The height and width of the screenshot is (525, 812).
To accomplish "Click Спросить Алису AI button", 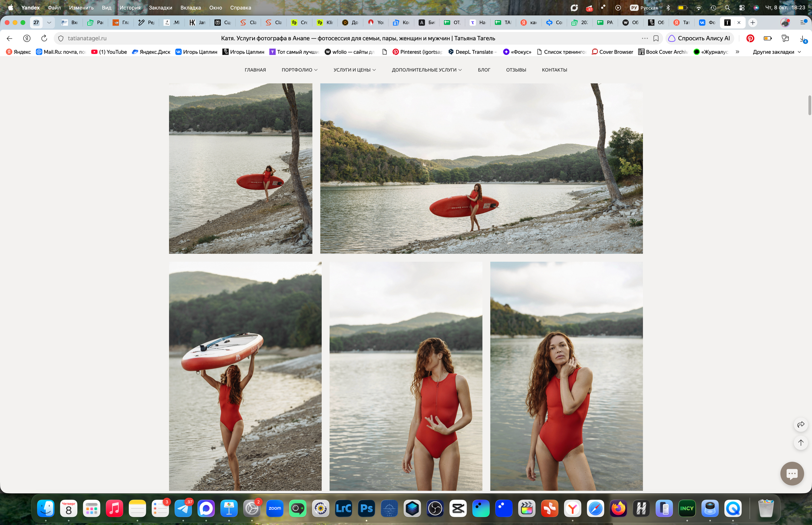I will pos(699,38).
